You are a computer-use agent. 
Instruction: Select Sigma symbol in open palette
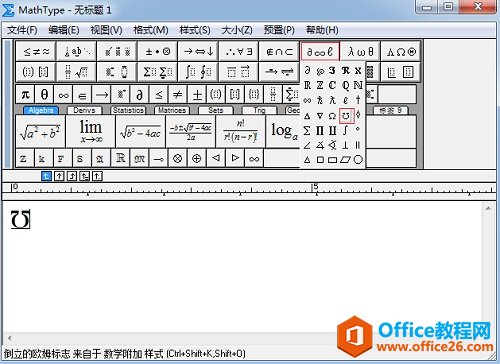click(307, 130)
